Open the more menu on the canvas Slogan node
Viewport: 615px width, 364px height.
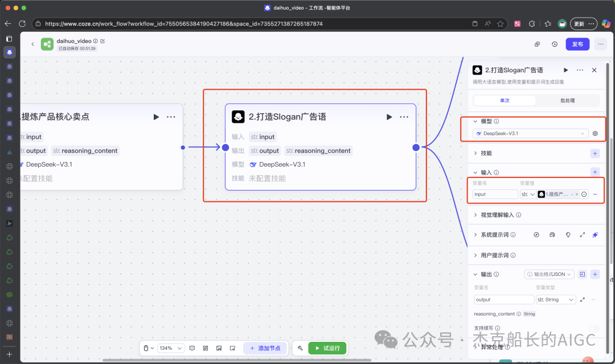(x=404, y=117)
